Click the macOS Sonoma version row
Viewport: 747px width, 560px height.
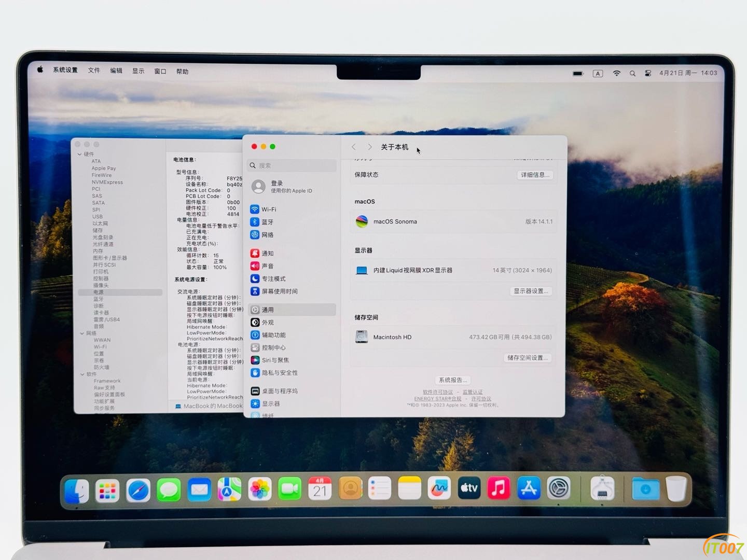pyautogui.click(x=453, y=221)
